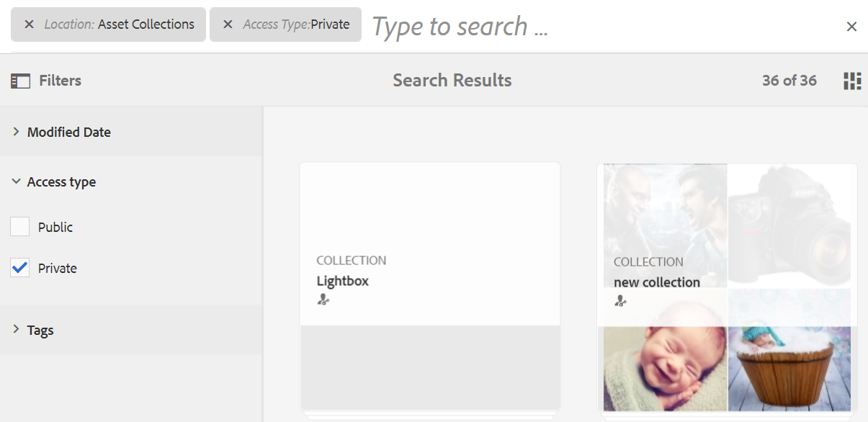868x422 pixels.
Task: Open the new collection card
Action: [727, 287]
